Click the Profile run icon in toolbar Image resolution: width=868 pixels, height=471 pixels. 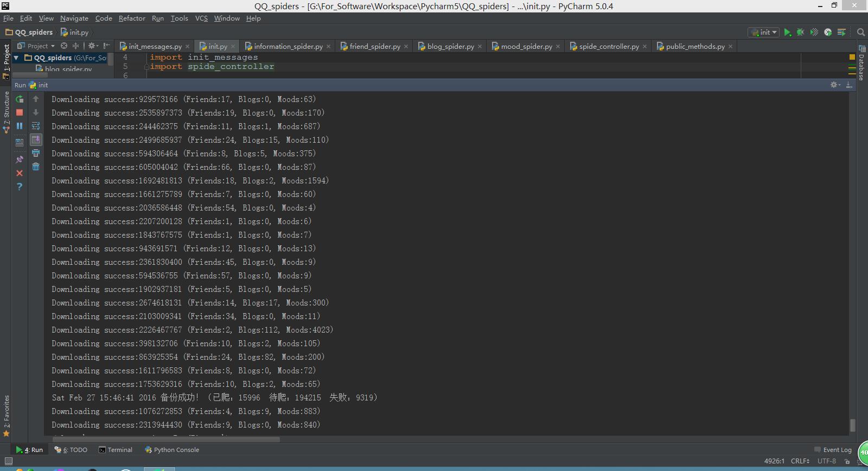click(x=828, y=33)
